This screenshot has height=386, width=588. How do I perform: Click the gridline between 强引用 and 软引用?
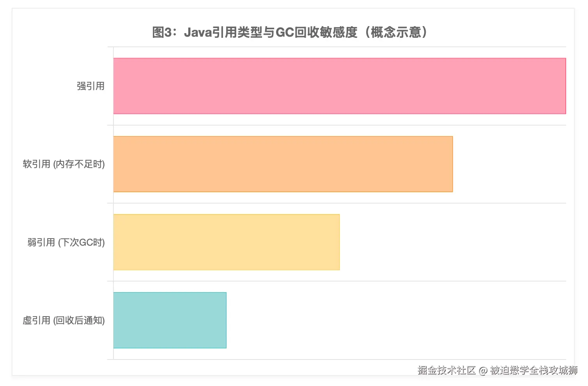point(339,125)
